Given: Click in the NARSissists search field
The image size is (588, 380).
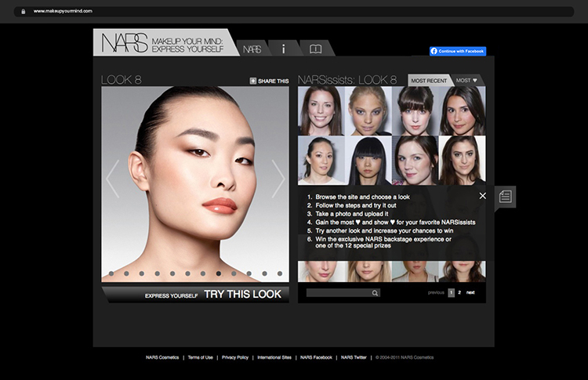Looking at the screenshot, I should [338, 293].
